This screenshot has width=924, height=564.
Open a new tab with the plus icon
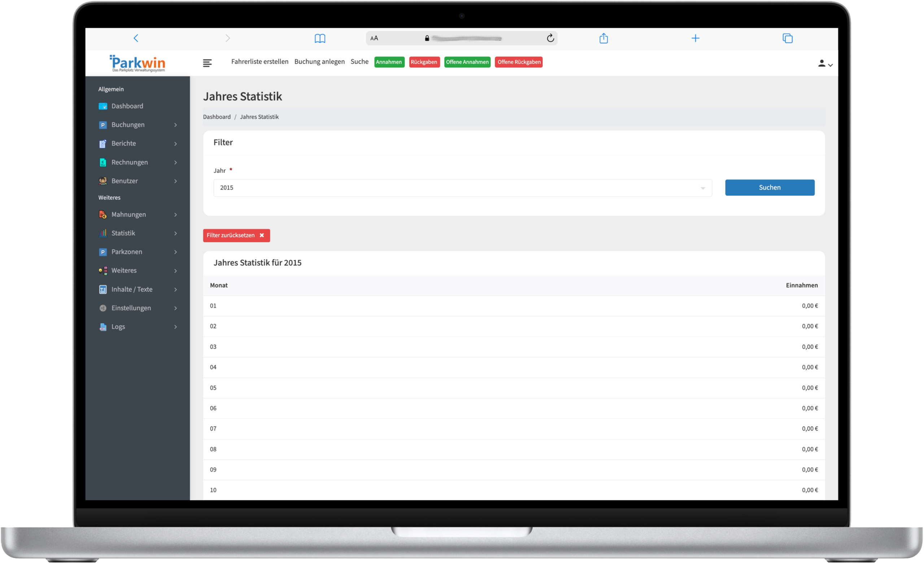695,38
